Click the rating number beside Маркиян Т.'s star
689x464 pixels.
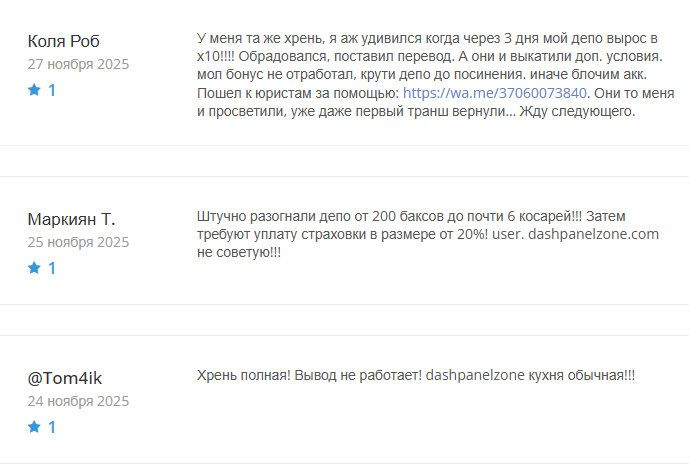pos(52,267)
